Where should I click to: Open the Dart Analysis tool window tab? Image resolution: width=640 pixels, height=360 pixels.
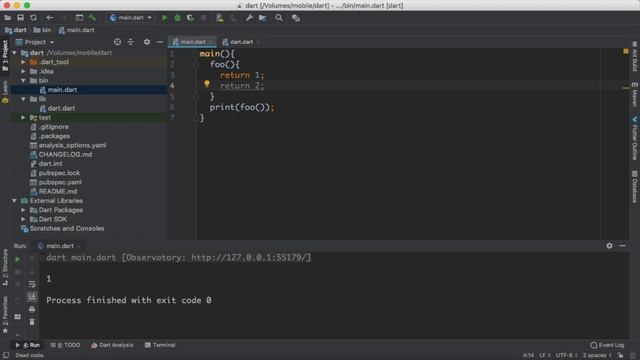(112, 345)
